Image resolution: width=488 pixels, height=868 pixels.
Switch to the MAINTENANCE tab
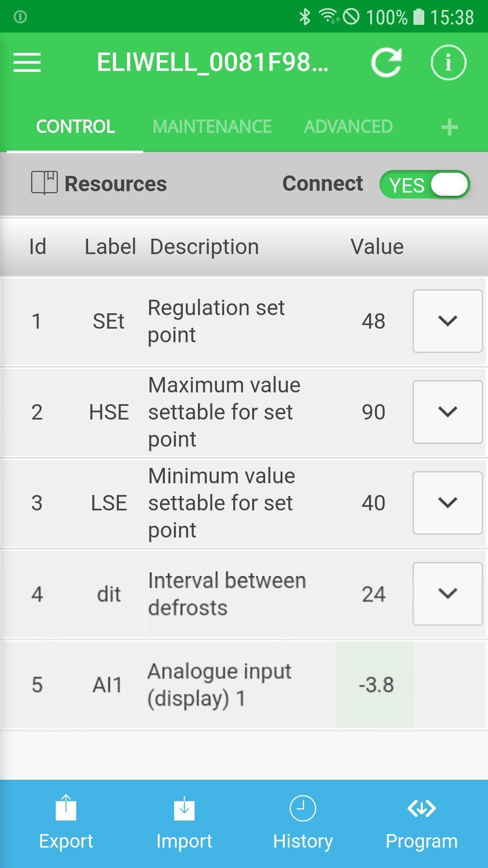(212, 127)
